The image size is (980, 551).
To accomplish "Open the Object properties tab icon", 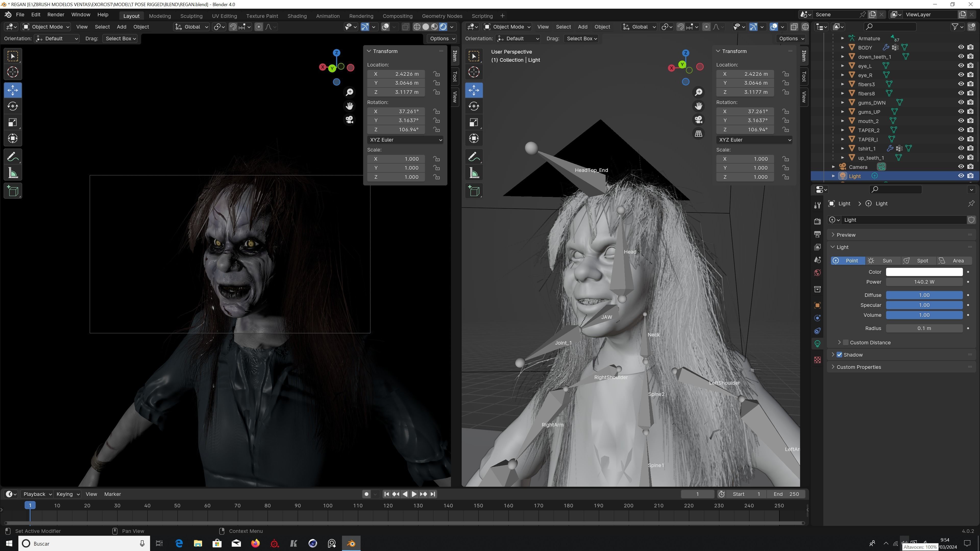I will point(817,305).
